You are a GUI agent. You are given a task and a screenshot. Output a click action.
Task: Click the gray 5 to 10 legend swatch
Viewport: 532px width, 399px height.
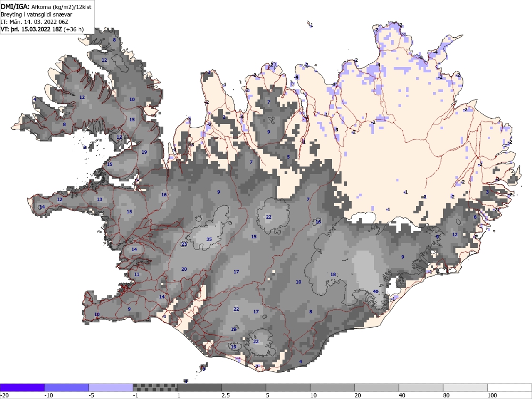pyautogui.click(x=288, y=387)
